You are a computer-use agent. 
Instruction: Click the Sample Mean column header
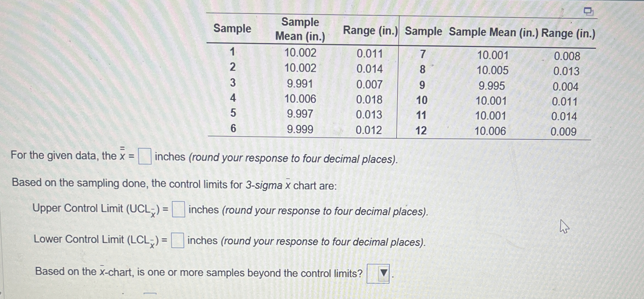300,29
